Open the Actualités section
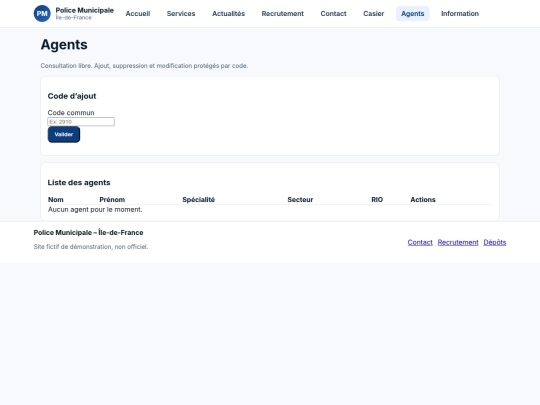This screenshot has width=540, height=405. tap(228, 13)
